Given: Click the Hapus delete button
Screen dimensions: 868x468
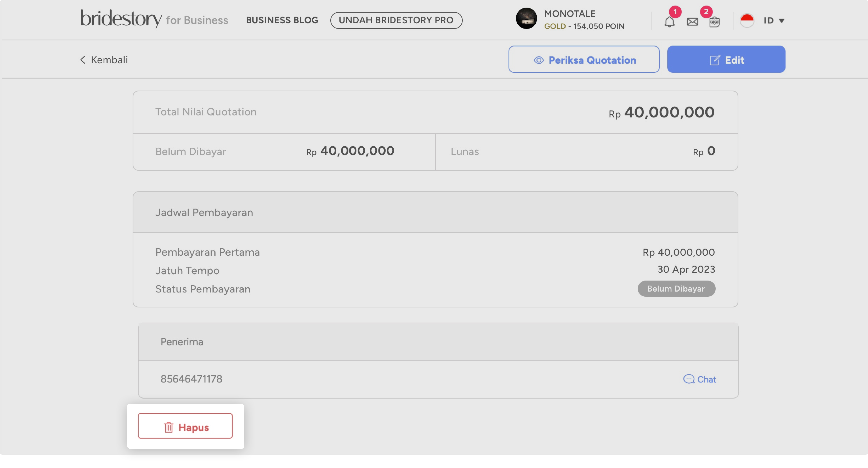Looking at the screenshot, I should click(x=185, y=426).
